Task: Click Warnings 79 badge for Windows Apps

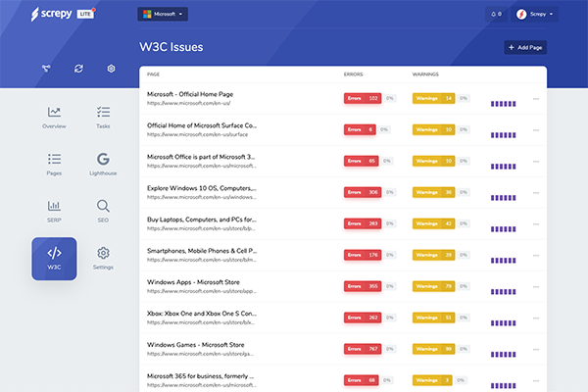Action: [434, 286]
